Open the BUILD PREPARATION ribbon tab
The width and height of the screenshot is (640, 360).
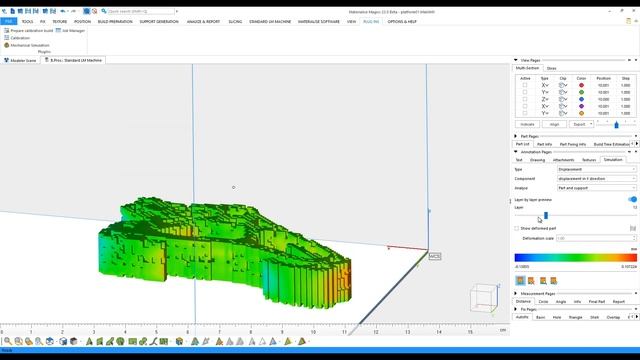coord(115,22)
